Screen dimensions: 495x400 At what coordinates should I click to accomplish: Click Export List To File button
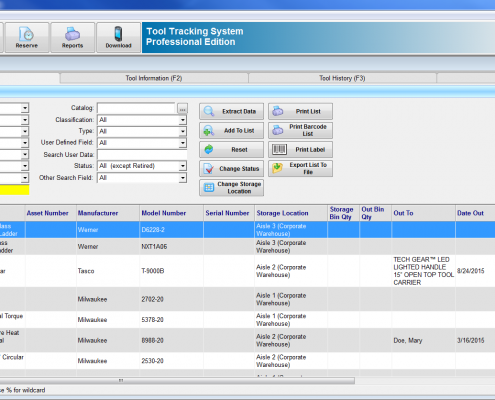[x=300, y=169]
